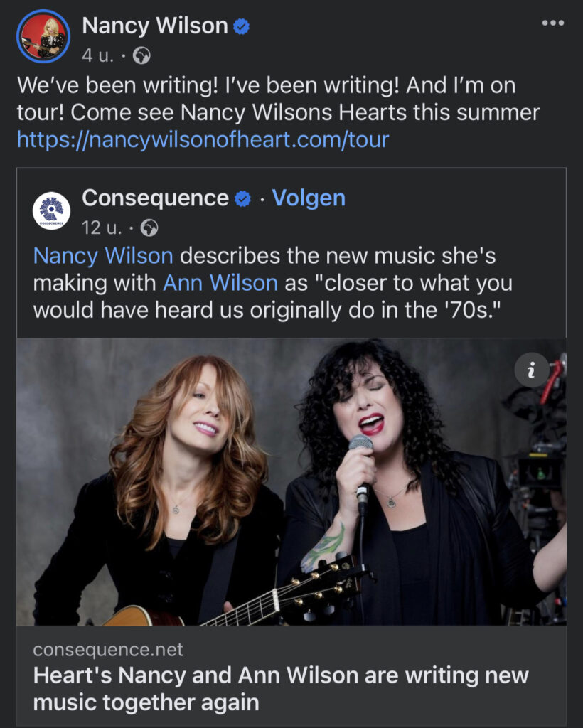Click the Ann Wilson mention link
The height and width of the screenshot is (728, 583).
[x=220, y=283]
